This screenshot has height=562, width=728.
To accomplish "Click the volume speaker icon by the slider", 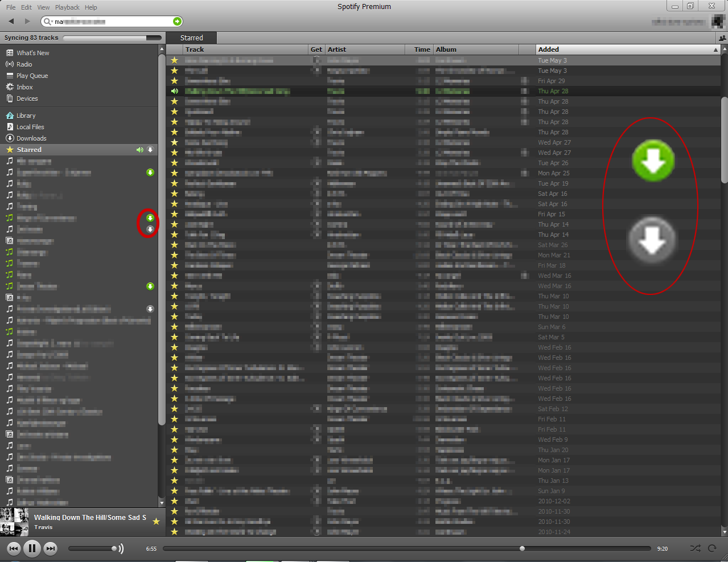I will click(x=120, y=548).
